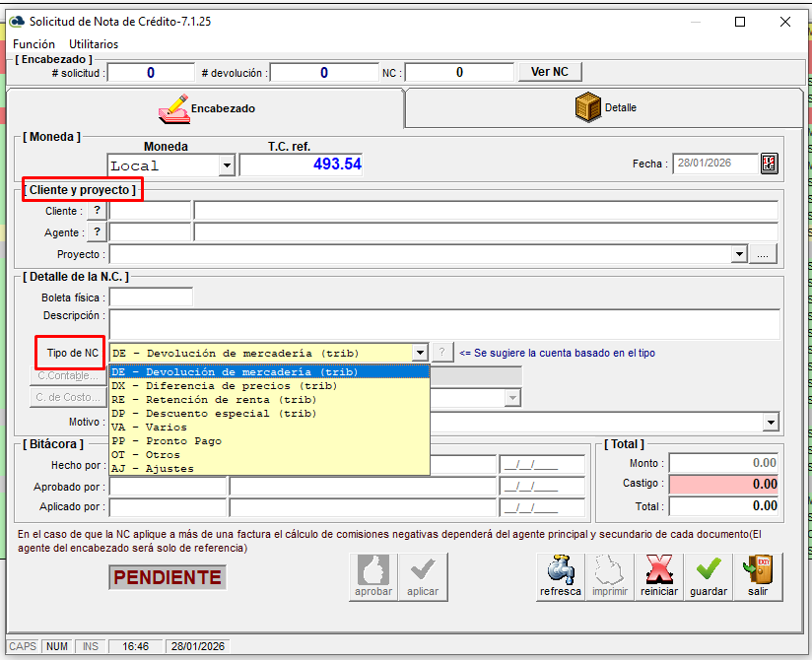Click the Ver NC button

point(549,71)
